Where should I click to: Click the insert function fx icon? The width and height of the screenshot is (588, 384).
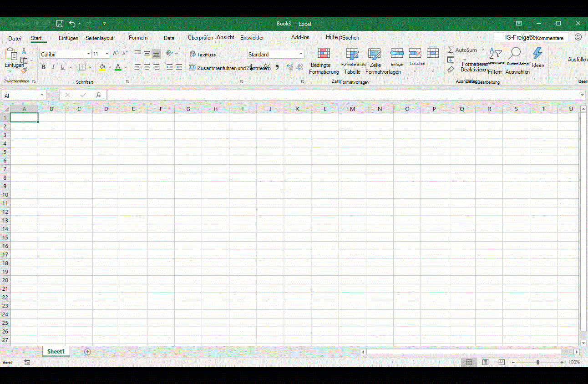[98, 95]
